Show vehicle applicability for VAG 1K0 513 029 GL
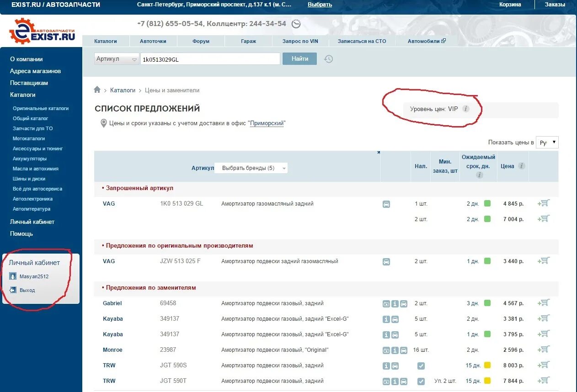 tap(386, 204)
